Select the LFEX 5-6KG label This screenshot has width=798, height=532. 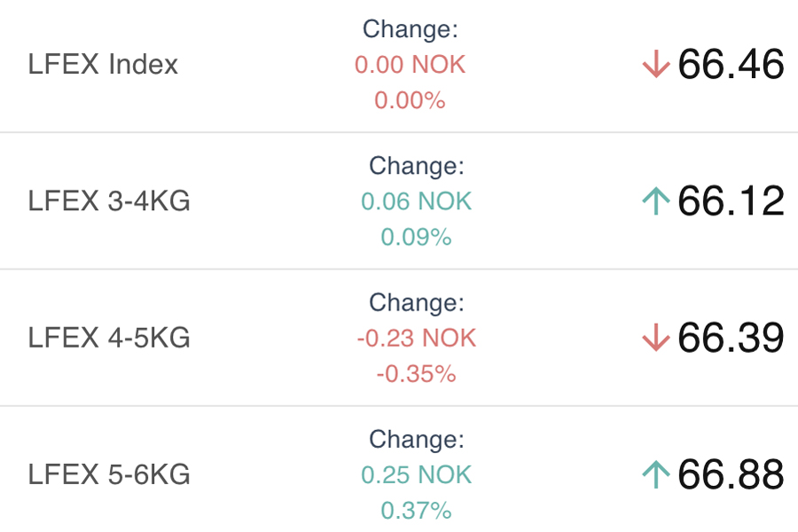pyautogui.click(x=109, y=474)
